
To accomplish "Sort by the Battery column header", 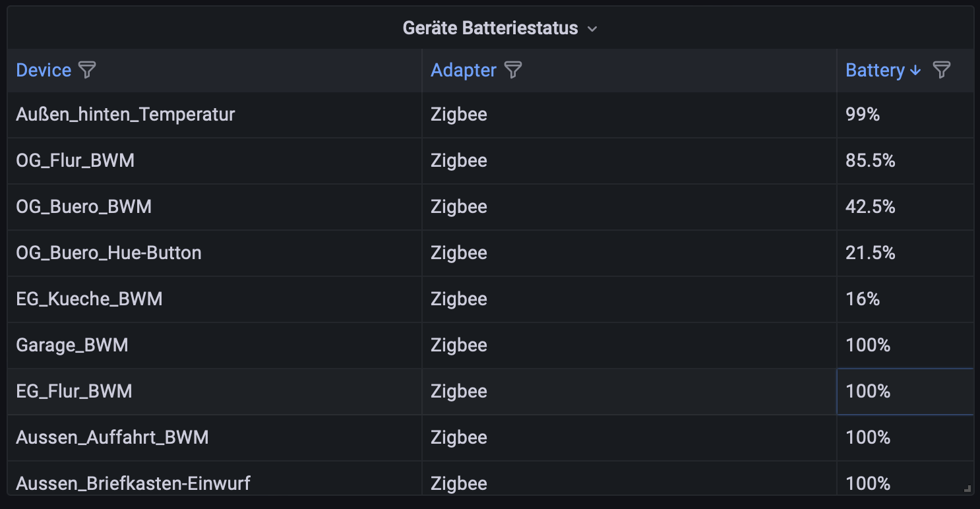I will [x=875, y=70].
